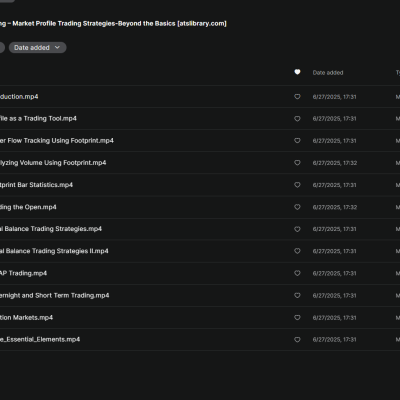Open Flow Tracking Using Footprint.mp4

pos(57,141)
